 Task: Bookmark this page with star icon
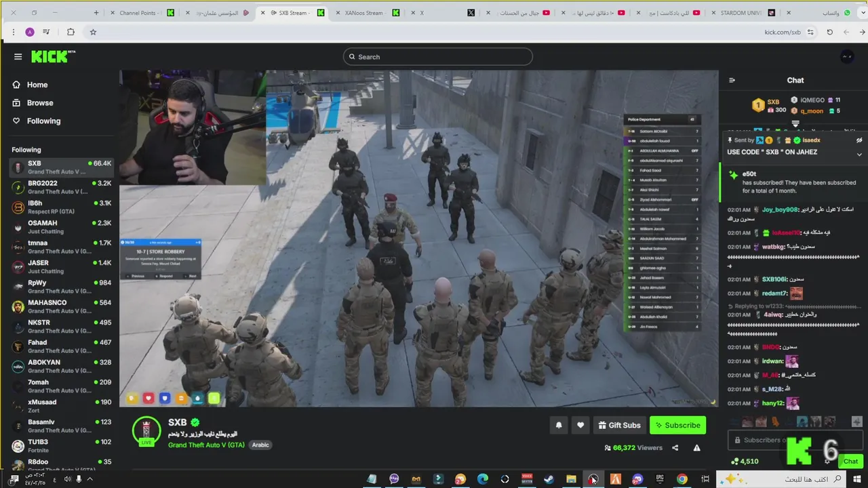coord(93,32)
